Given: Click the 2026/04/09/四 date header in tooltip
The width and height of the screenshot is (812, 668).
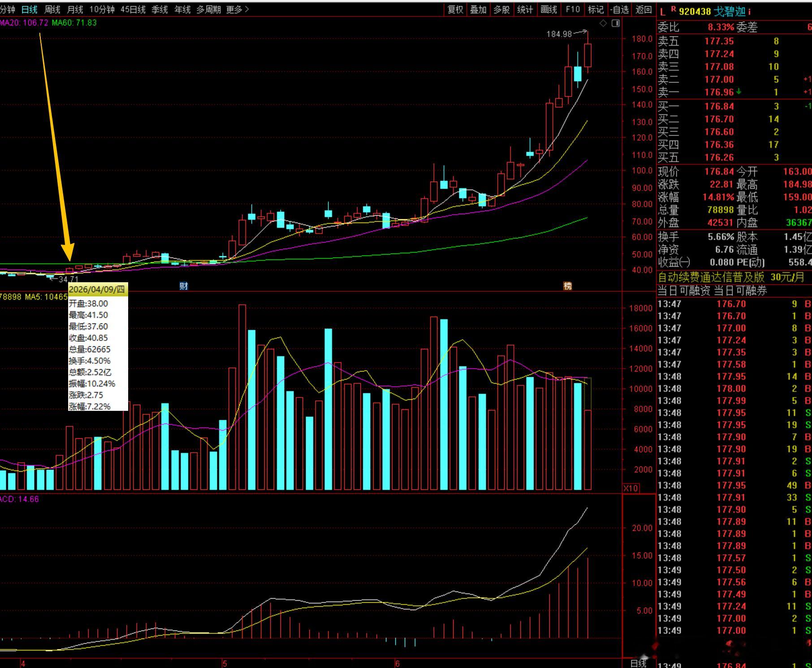Looking at the screenshot, I should pos(97,289).
